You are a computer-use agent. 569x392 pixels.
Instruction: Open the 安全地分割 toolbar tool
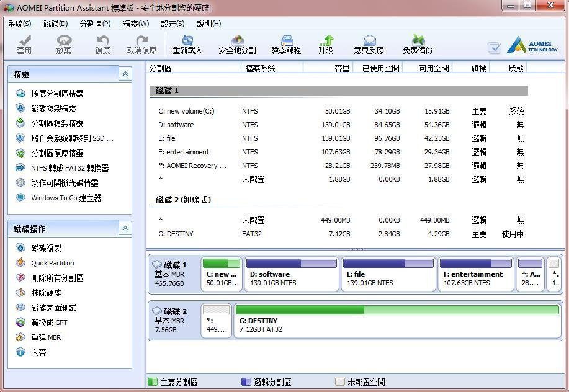[x=237, y=45]
